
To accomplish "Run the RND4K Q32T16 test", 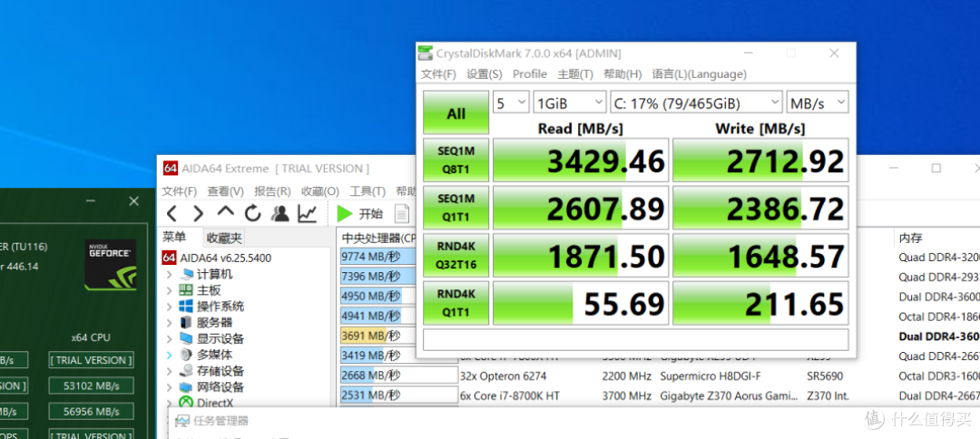I will (456, 256).
